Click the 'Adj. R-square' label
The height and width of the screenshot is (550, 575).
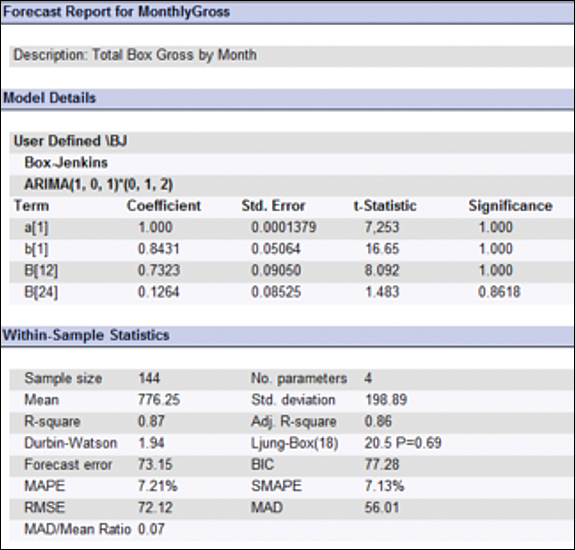point(294,422)
